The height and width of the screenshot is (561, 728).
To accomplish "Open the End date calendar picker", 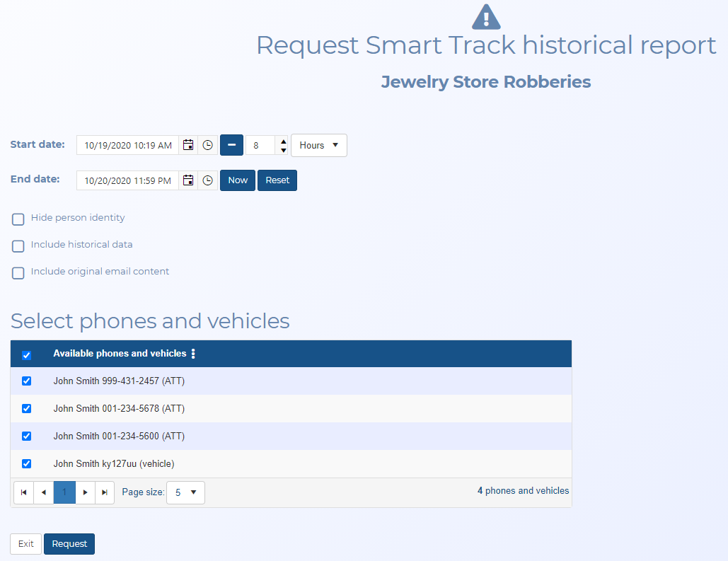I will click(x=188, y=180).
